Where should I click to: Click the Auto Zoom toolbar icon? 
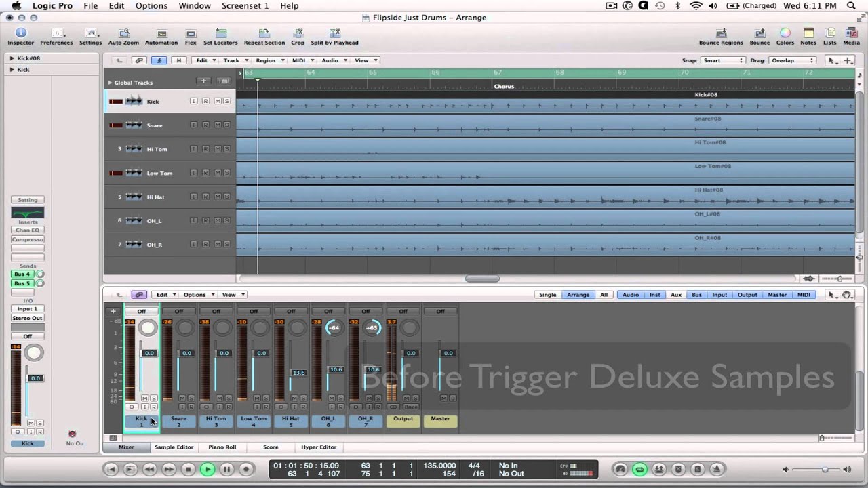[x=123, y=37]
